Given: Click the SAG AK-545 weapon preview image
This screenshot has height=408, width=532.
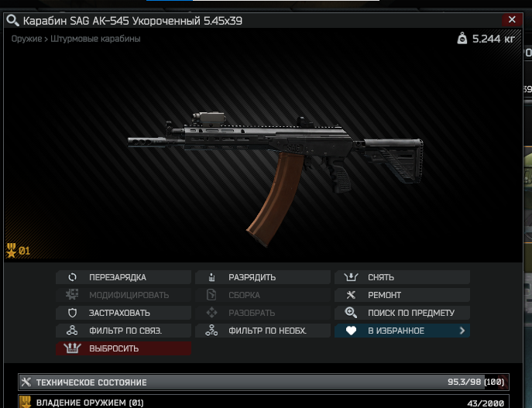Looking at the screenshot, I should coord(275,178).
